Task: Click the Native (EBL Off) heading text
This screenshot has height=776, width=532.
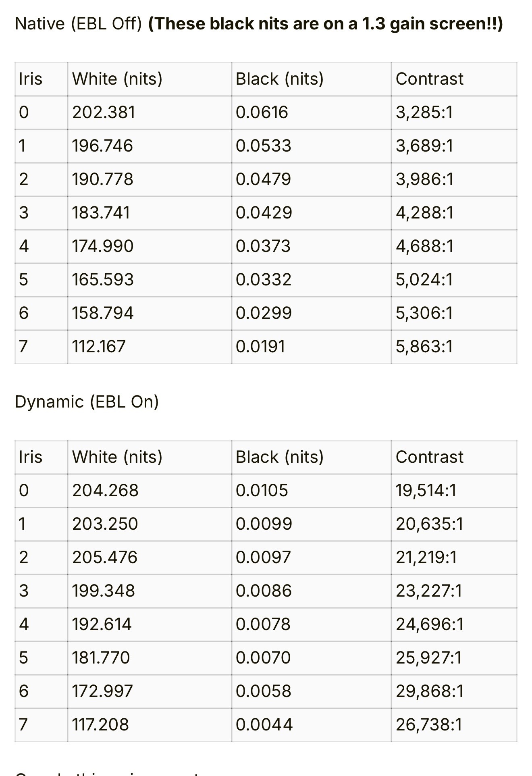Action: click(x=78, y=24)
